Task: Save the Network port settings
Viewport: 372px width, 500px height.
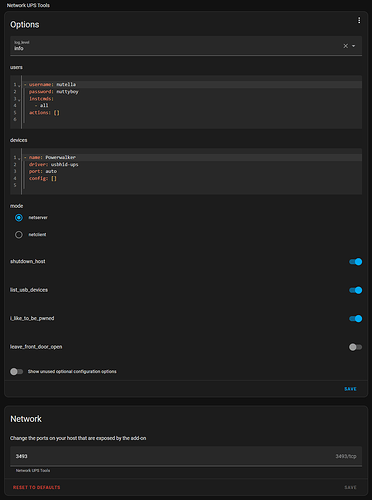Action: pos(350,487)
